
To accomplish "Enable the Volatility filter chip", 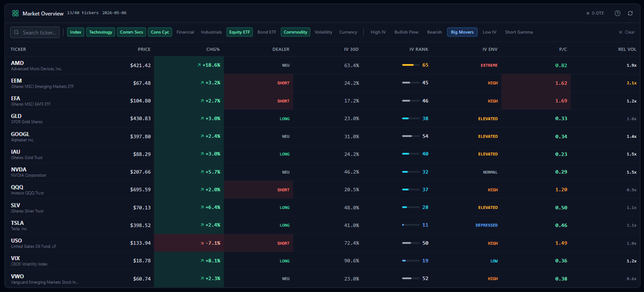I will [x=324, y=32].
